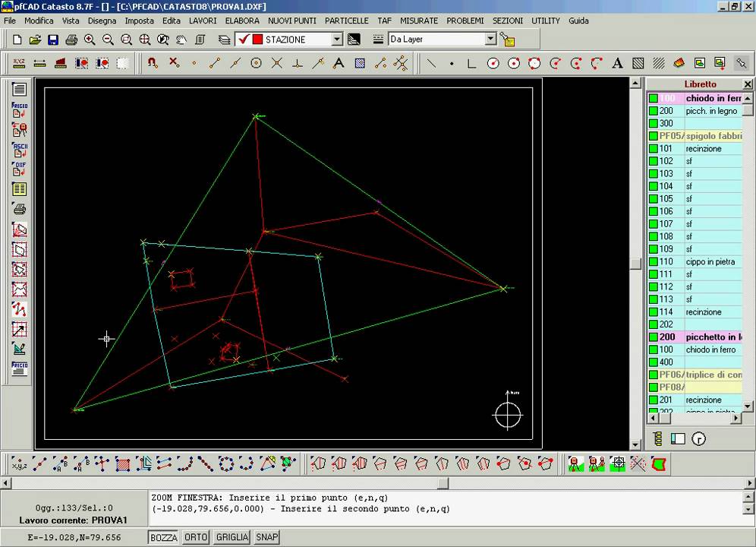This screenshot has height=547, width=756.
Task: Click the crosshair target icon in bottom toolbar
Action: (x=618, y=464)
